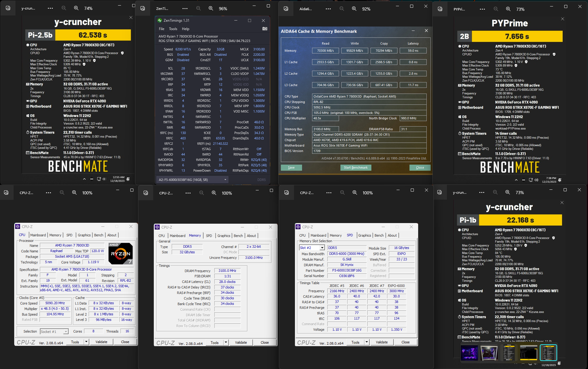This screenshot has height=369, width=588.
Task: Zoom in on the Pi-1b y-cruncher viewer
Action: click(508, 192)
